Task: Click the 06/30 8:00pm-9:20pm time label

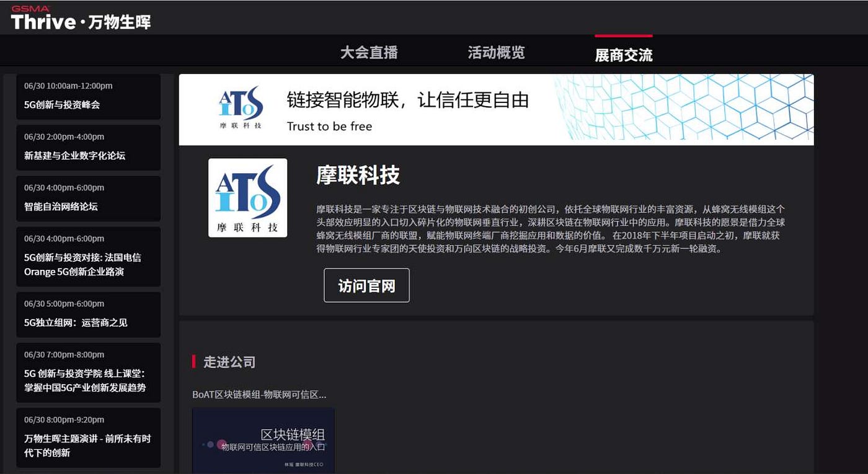Action: (64, 419)
